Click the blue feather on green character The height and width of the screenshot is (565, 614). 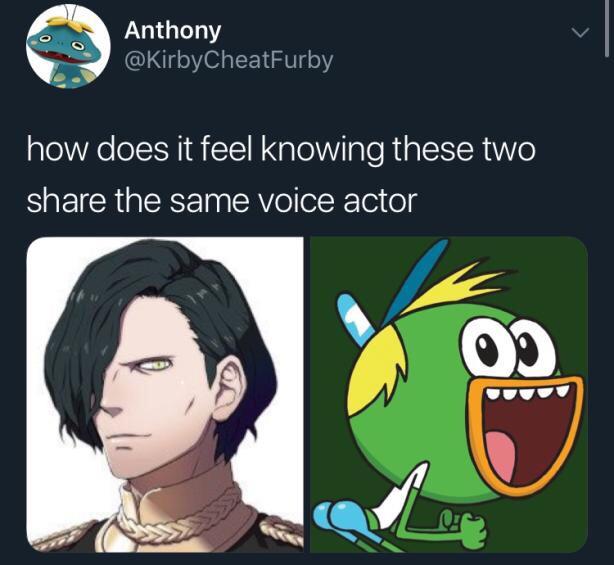pos(416,280)
